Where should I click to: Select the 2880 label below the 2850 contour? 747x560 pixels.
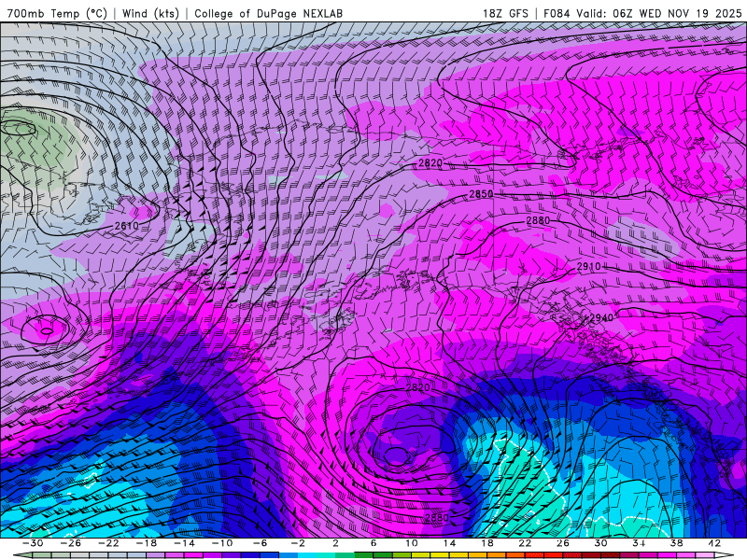pos(538,220)
